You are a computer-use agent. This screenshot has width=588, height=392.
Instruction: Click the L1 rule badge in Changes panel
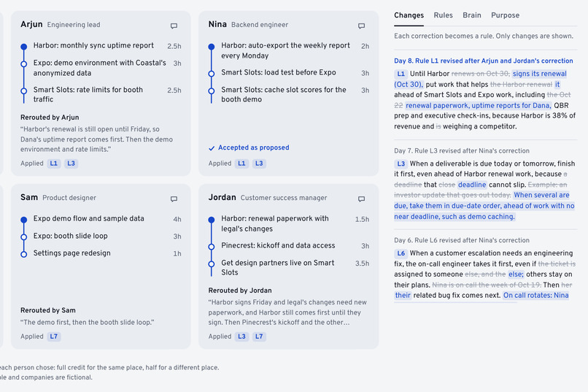point(401,74)
